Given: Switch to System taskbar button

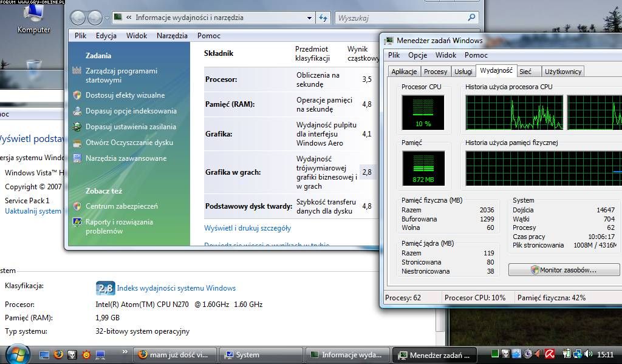Looking at the screenshot, I should tap(261, 355).
